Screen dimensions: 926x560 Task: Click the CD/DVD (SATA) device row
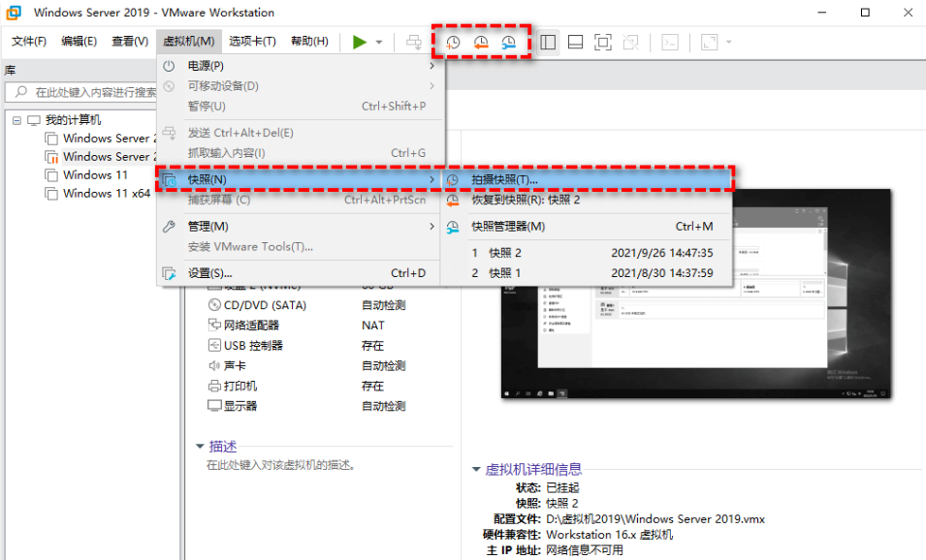coord(307,305)
